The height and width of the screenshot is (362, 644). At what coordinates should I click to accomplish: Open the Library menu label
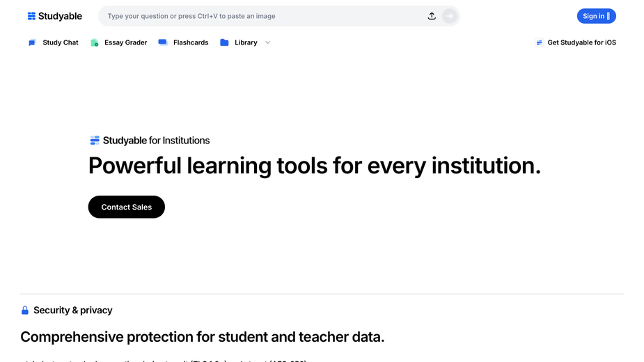point(246,42)
